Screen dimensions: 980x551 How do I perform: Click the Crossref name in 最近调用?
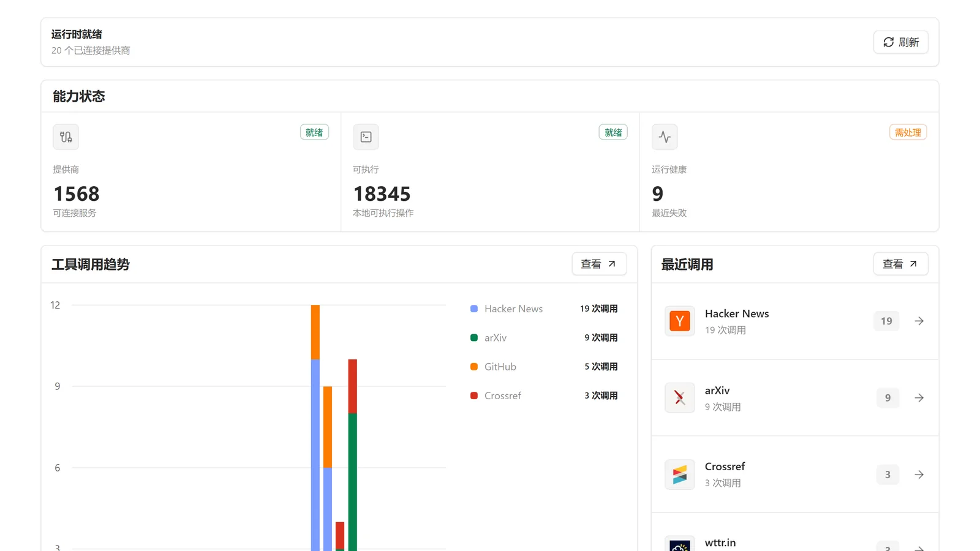coord(725,467)
